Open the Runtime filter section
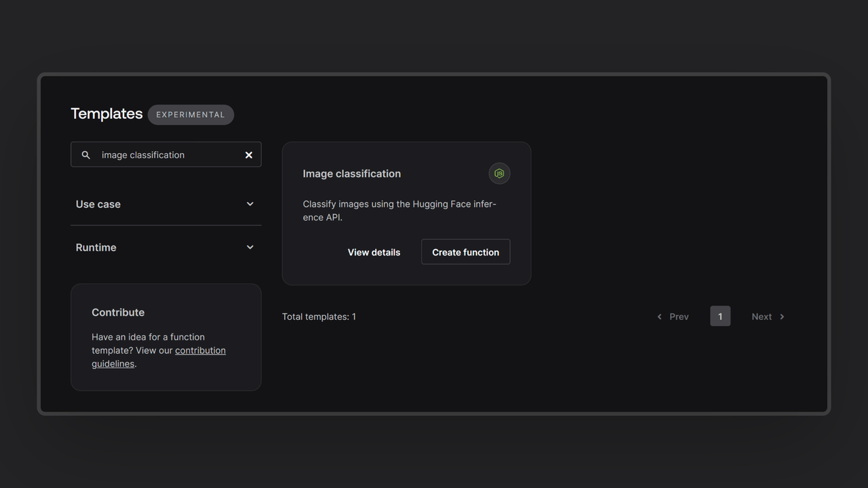 [x=96, y=247]
